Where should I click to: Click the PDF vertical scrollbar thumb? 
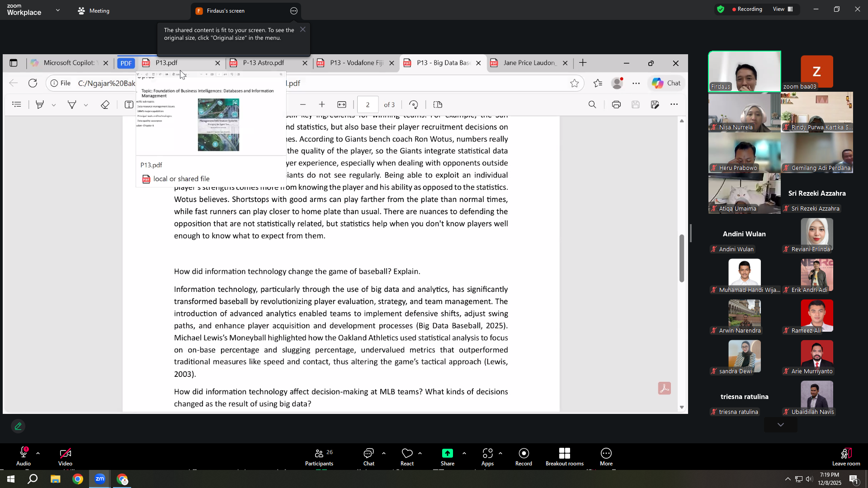point(682,258)
